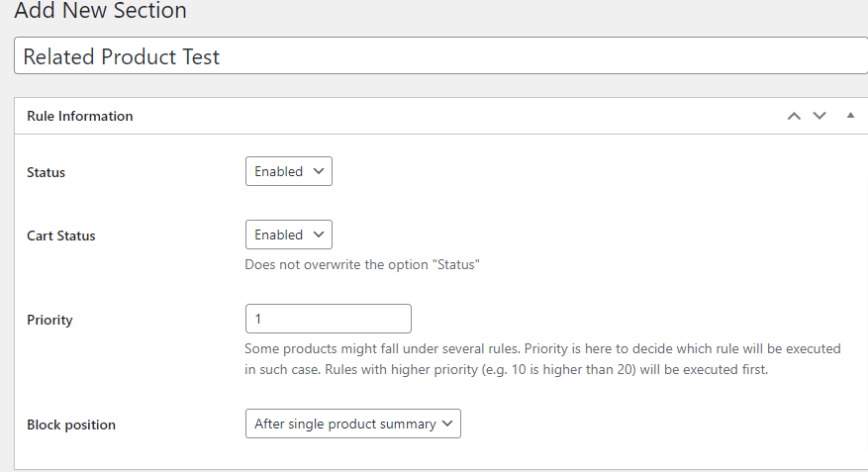Click the chevron arrow in Cart Status select
Screen dimensions: 868x472
tap(319, 235)
